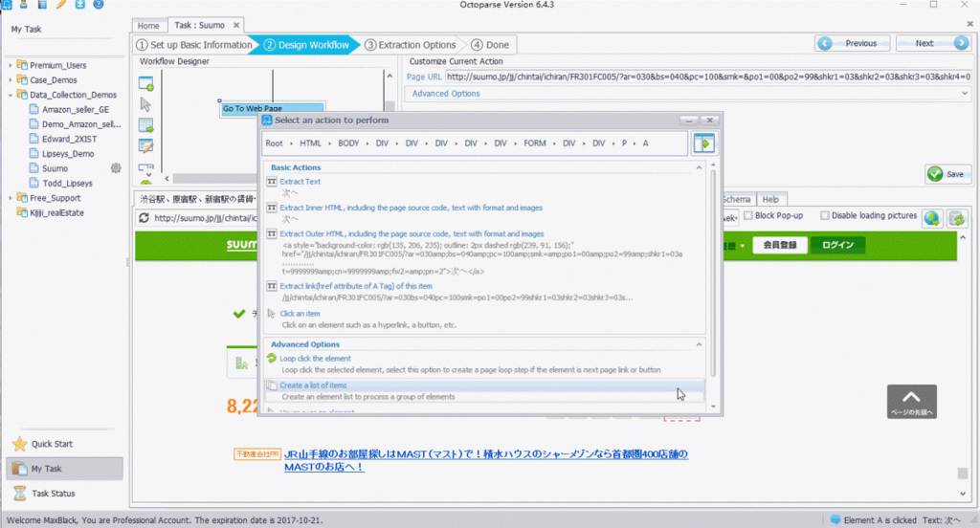Enable Block Pop-up checkbox
980x528 pixels.
click(747, 215)
